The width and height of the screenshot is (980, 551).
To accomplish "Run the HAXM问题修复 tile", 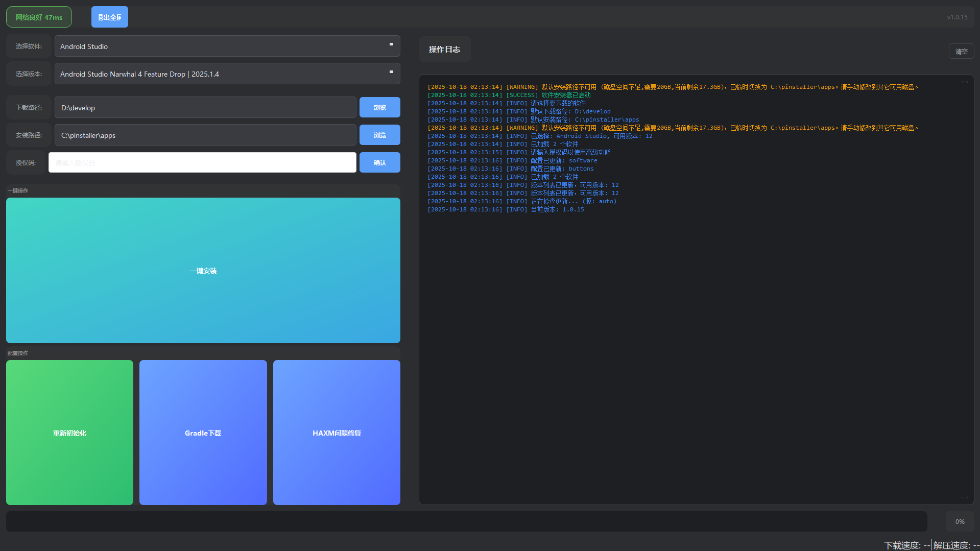I will coord(337,433).
